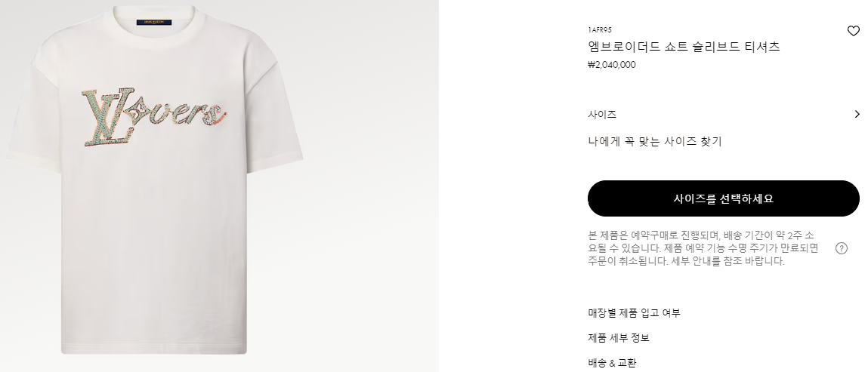
Task: Open the 배송 & 교환 section
Action: tap(612, 363)
